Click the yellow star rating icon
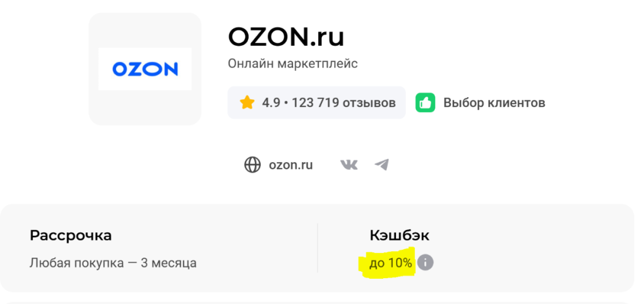 pos(247,102)
